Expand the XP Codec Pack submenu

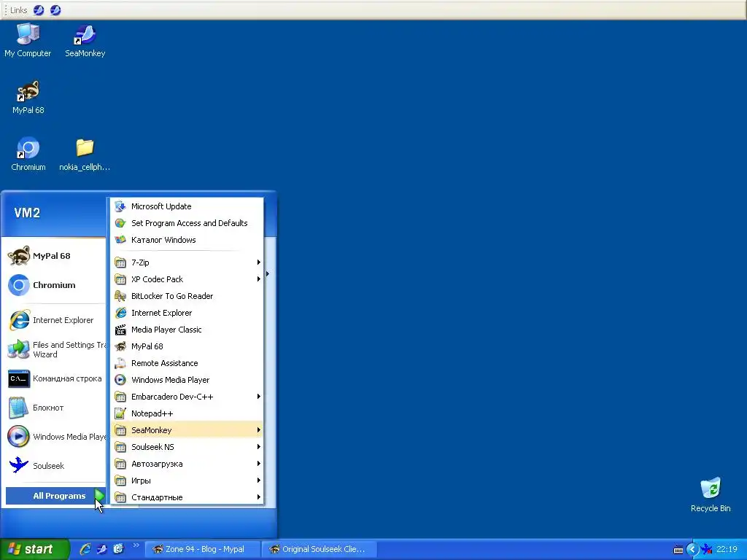tap(187, 279)
